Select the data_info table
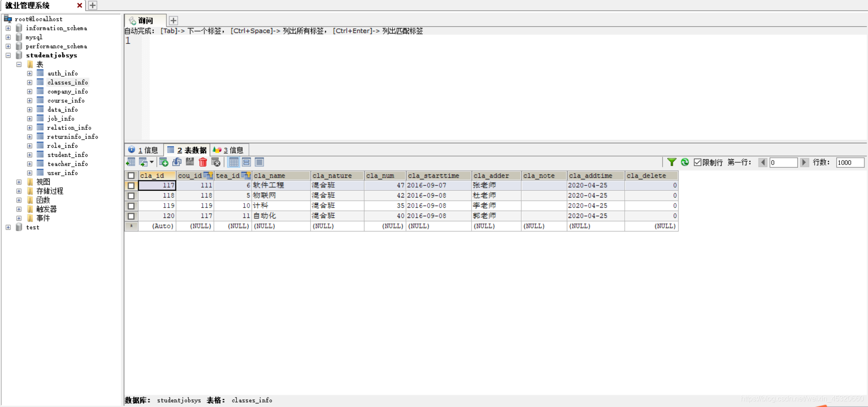 (x=63, y=109)
